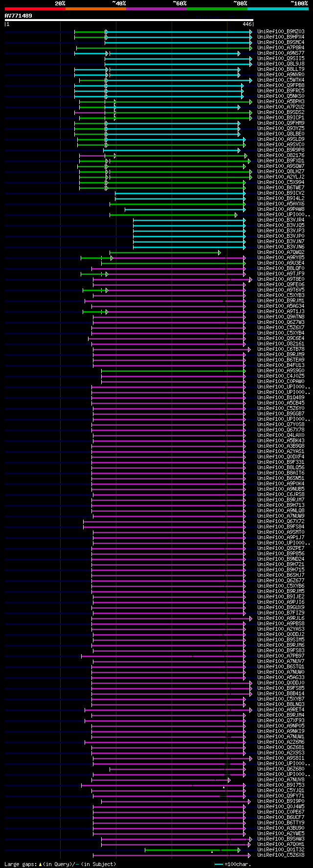Open hit UniRef100_A7P8R4
Screen dimensions: 313x868
coord(281,48)
